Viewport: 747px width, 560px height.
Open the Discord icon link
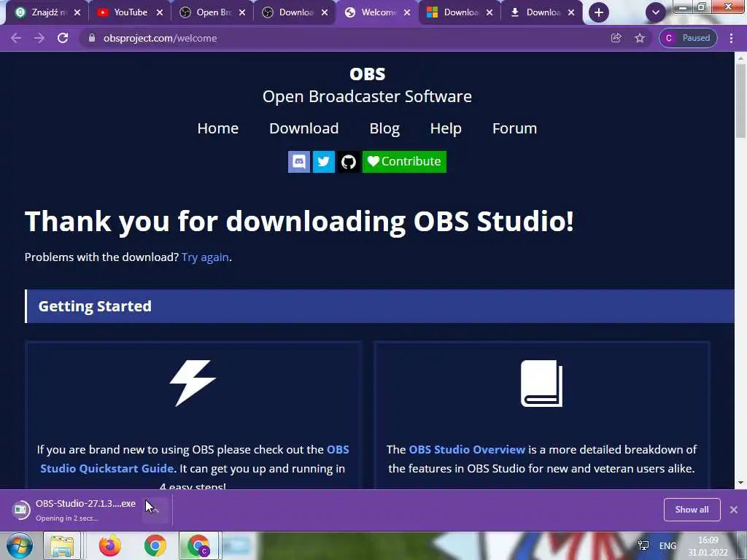tap(298, 161)
